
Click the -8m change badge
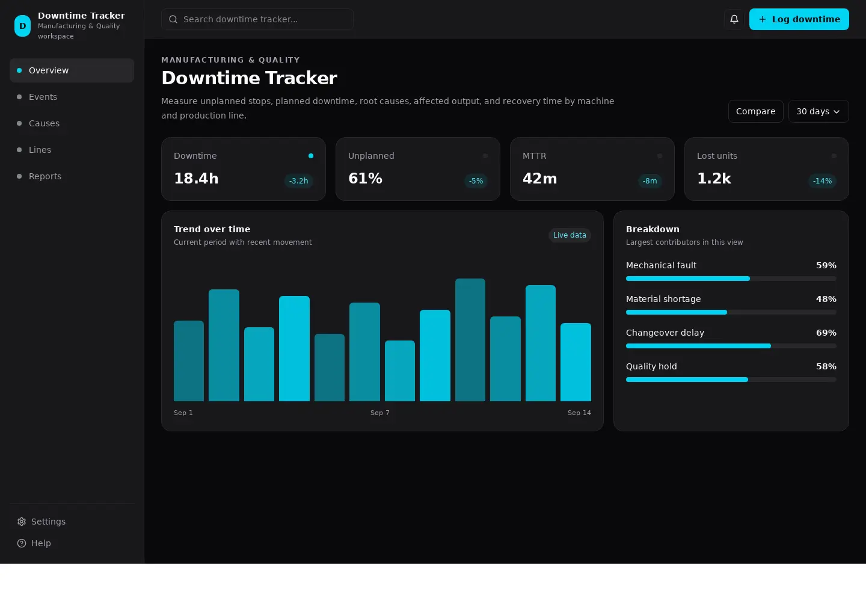coord(649,180)
